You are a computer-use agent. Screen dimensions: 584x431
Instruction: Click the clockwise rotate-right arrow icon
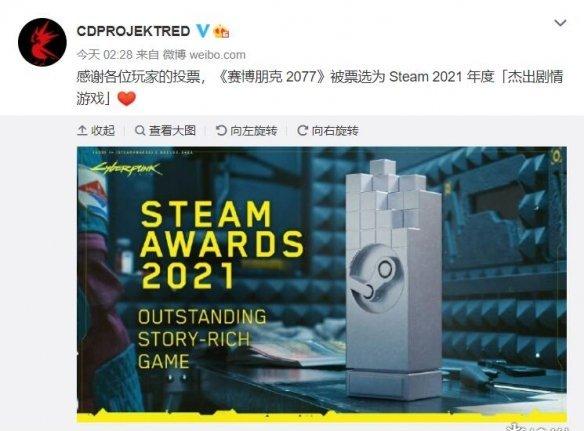[x=302, y=130]
